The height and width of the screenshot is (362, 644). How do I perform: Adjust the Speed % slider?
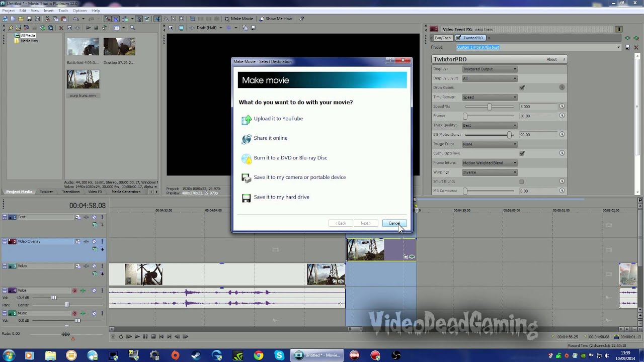490,107
